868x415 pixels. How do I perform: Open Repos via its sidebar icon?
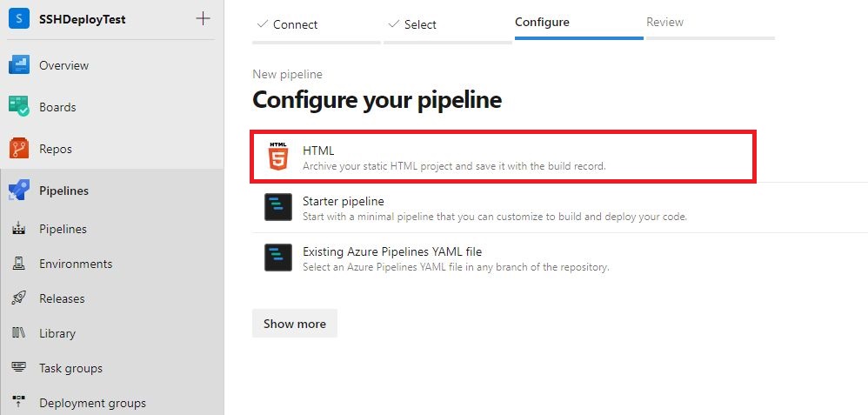(19, 149)
